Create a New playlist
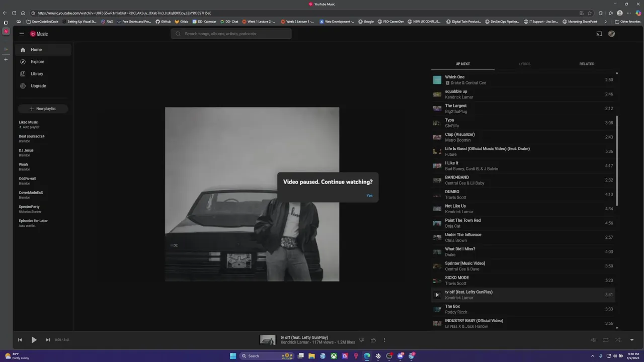Viewport: 644px width, 362px height. tap(43, 109)
